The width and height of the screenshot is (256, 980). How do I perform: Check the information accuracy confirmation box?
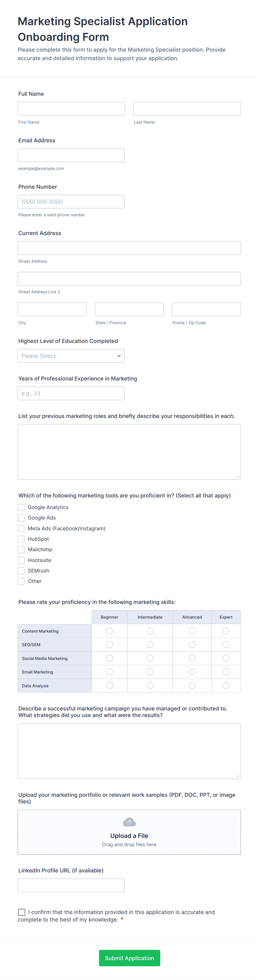click(x=22, y=912)
